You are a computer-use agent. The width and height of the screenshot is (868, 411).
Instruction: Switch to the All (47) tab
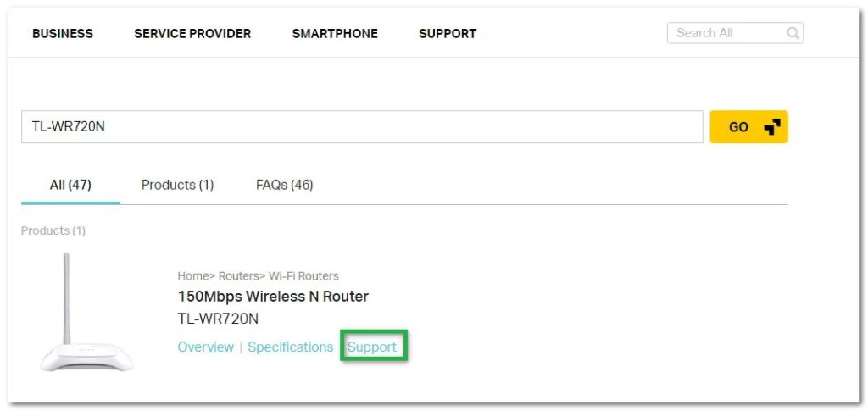tap(70, 185)
